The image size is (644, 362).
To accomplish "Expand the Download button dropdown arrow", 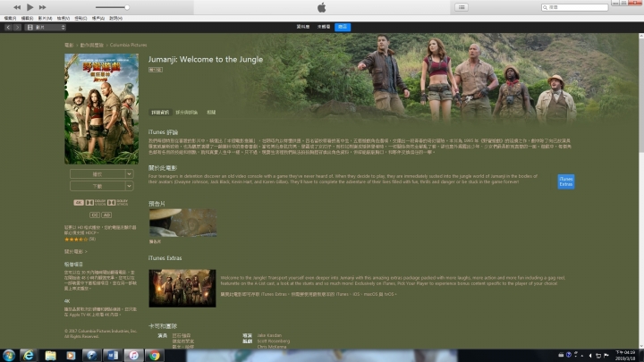I will tap(129, 186).
